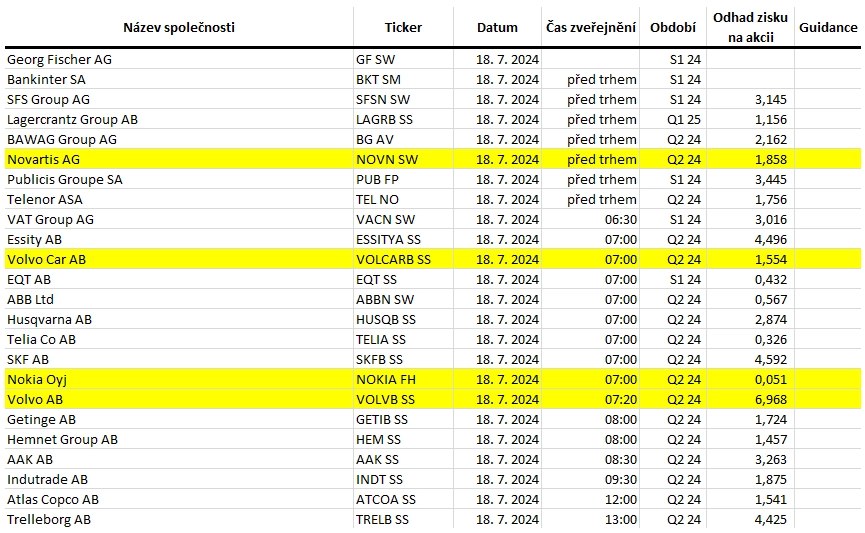The width and height of the screenshot is (865, 533).
Task: Select the 'Ticker' column header
Action: point(403,28)
